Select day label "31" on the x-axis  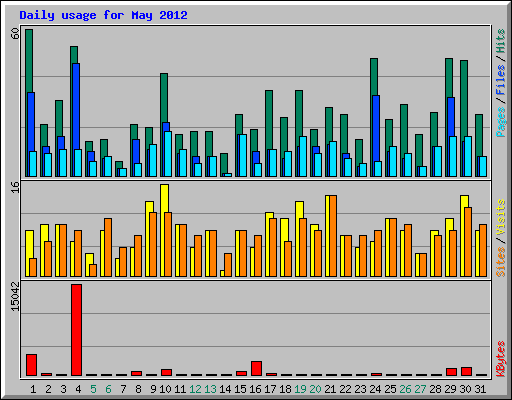point(480,389)
